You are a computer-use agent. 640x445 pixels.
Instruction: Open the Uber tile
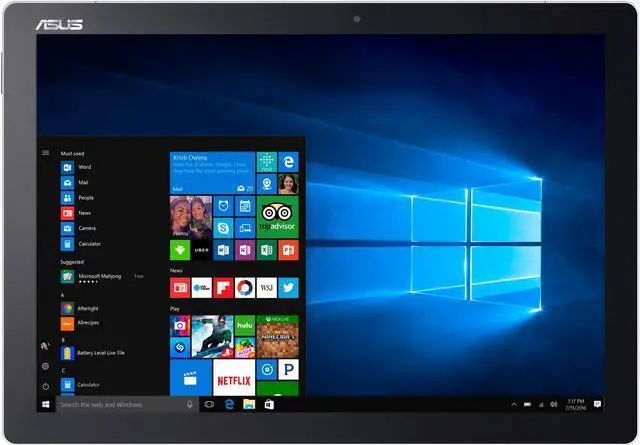(x=202, y=250)
